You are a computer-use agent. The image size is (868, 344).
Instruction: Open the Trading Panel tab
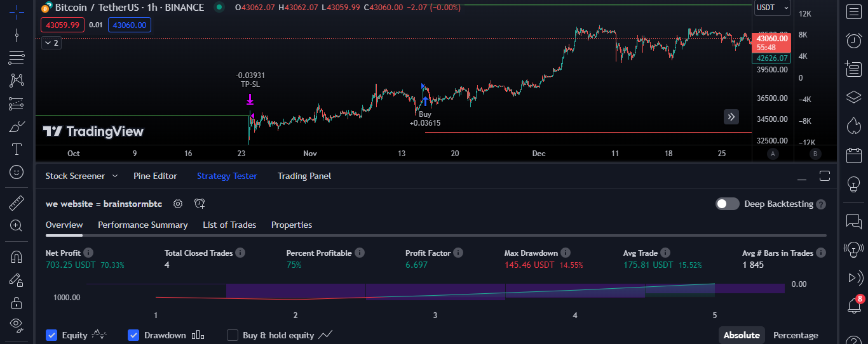click(304, 176)
